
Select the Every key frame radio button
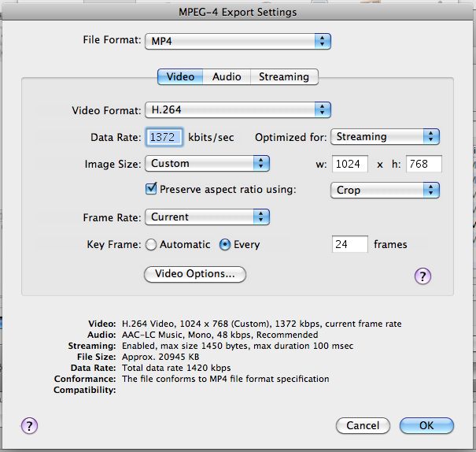click(x=225, y=245)
